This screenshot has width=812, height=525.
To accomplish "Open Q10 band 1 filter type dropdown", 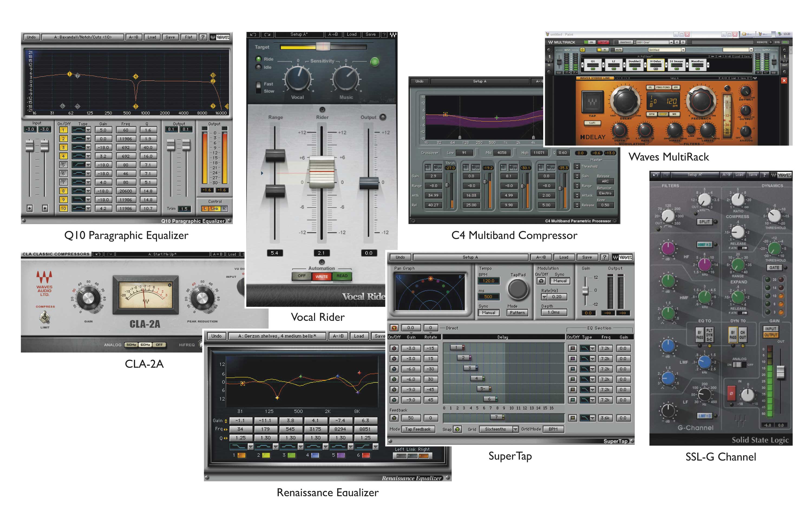I will click(x=88, y=130).
